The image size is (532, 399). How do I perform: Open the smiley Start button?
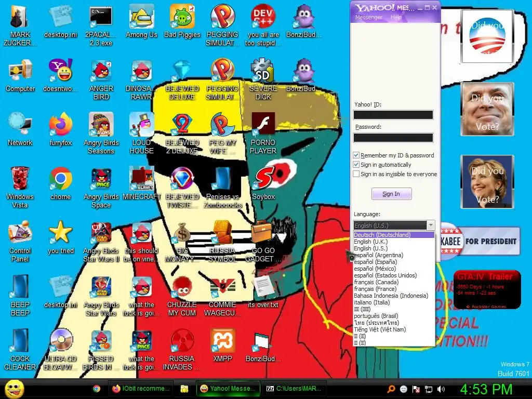(x=14, y=389)
